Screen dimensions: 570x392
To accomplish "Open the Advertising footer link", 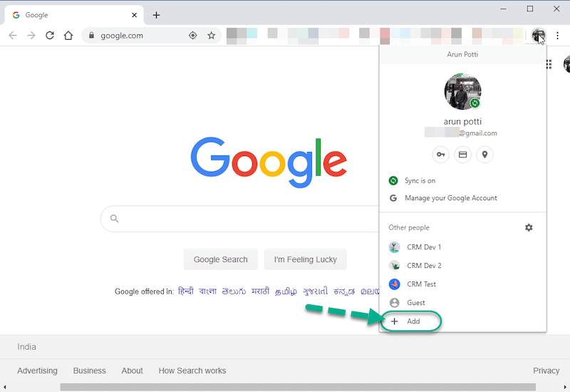I will pos(37,371).
